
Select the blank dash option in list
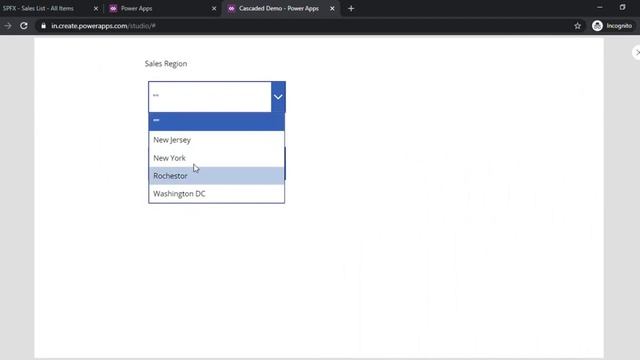pyautogui.click(x=216, y=121)
